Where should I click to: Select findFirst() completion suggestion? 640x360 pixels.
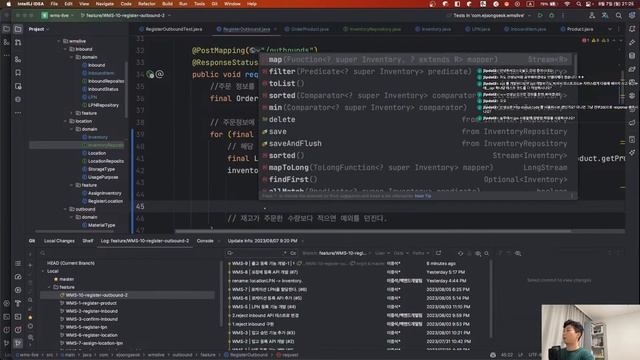click(x=416, y=180)
